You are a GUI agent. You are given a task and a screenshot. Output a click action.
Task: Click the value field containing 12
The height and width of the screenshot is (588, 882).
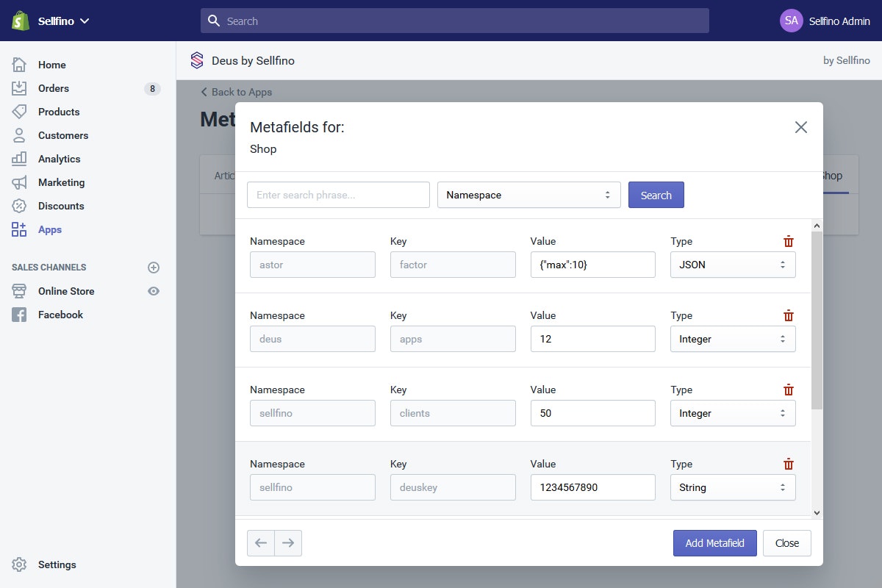point(592,339)
